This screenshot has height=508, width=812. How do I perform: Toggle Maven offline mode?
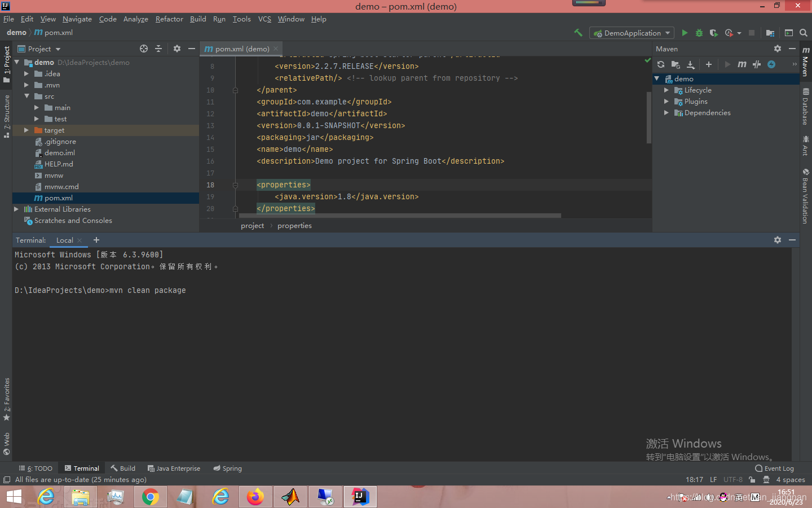pos(771,64)
